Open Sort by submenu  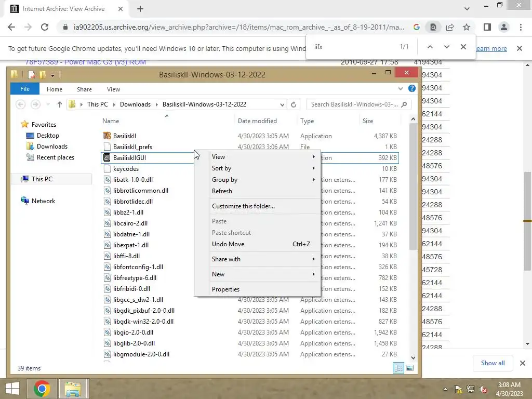(257, 168)
